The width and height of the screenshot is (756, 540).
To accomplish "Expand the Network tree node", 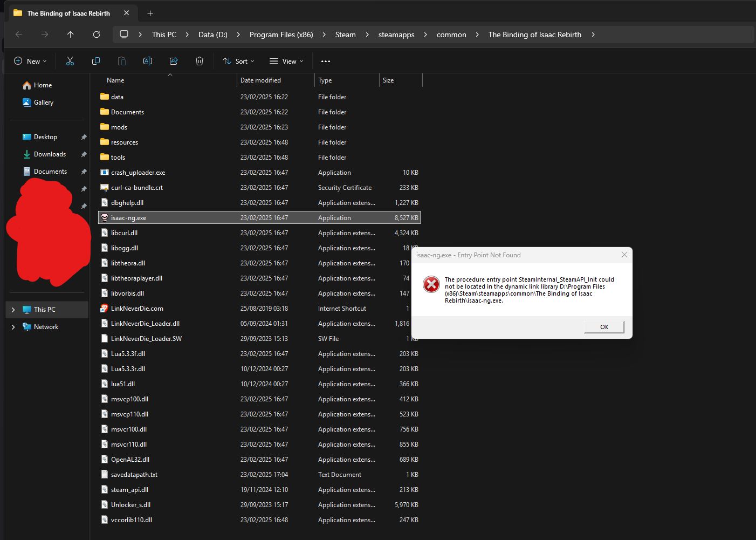I will [x=13, y=327].
